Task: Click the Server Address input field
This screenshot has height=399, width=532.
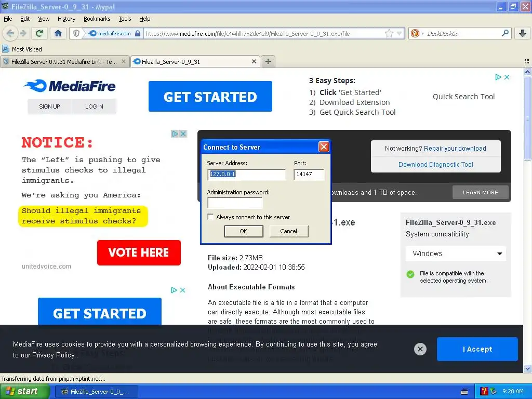Action: point(247,174)
